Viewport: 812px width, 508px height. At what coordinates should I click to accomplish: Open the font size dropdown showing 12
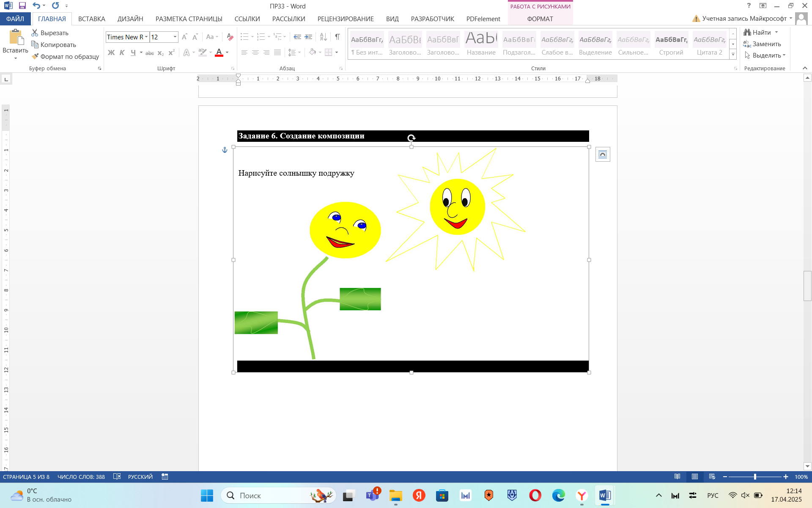tap(175, 37)
